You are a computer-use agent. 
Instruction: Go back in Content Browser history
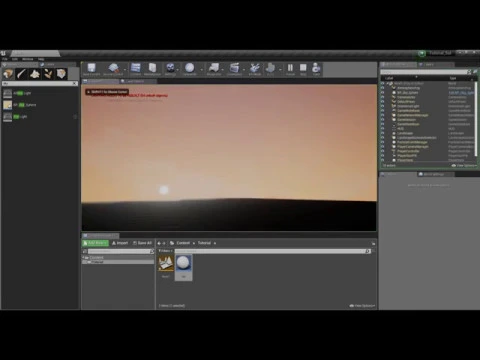click(x=159, y=243)
